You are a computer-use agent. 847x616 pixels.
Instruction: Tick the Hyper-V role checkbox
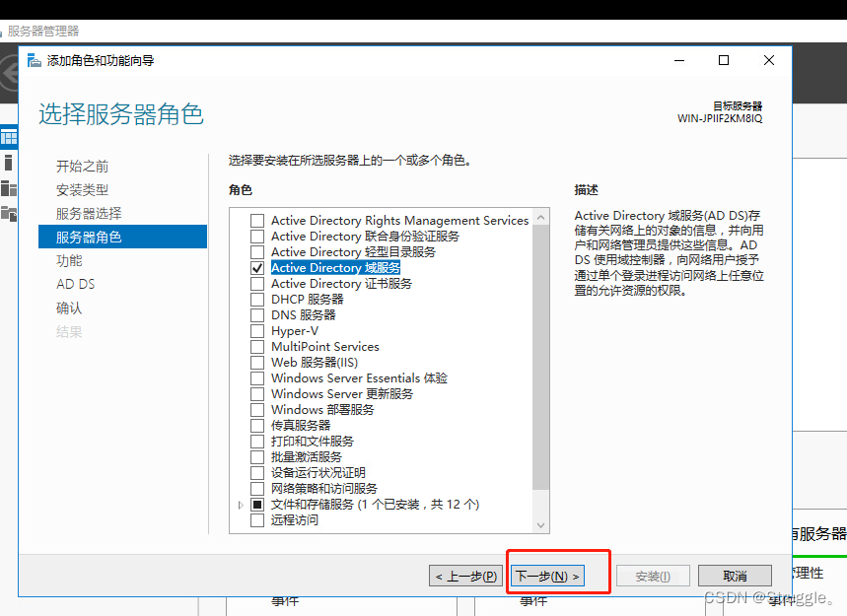click(257, 331)
